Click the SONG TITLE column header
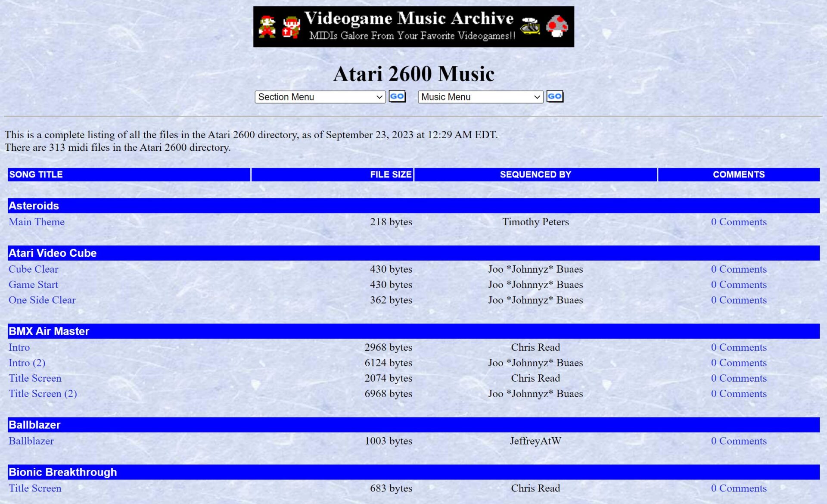Image resolution: width=827 pixels, height=504 pixels. coord(36,174)
